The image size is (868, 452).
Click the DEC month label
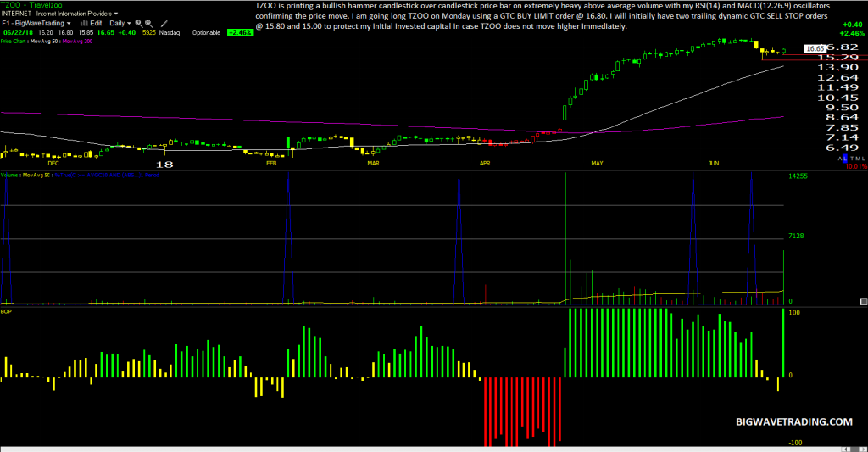tap(53, 164)
